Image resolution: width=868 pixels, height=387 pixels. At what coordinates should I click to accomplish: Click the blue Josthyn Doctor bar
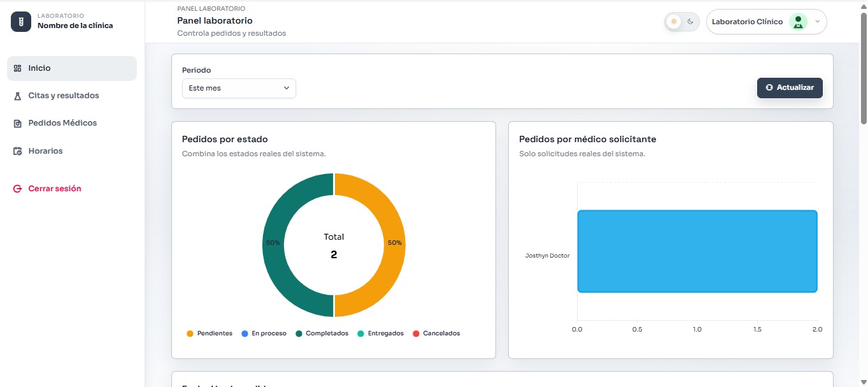697,251
